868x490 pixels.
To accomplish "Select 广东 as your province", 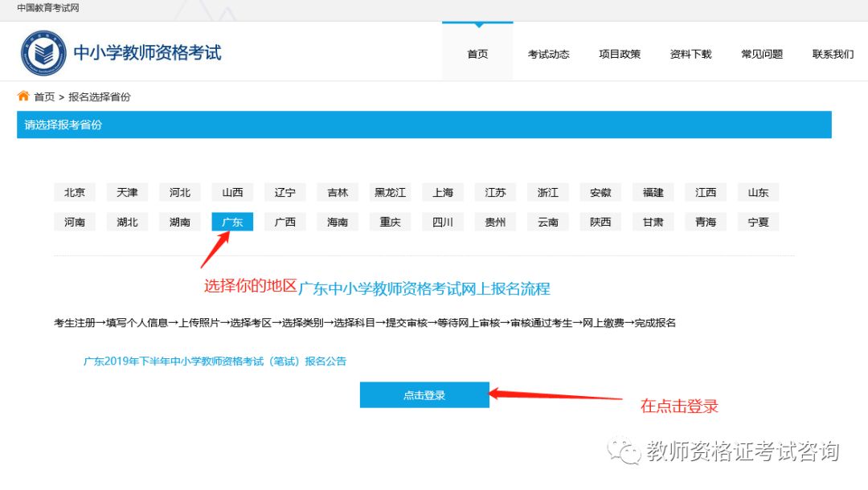I will coord(232,222).
